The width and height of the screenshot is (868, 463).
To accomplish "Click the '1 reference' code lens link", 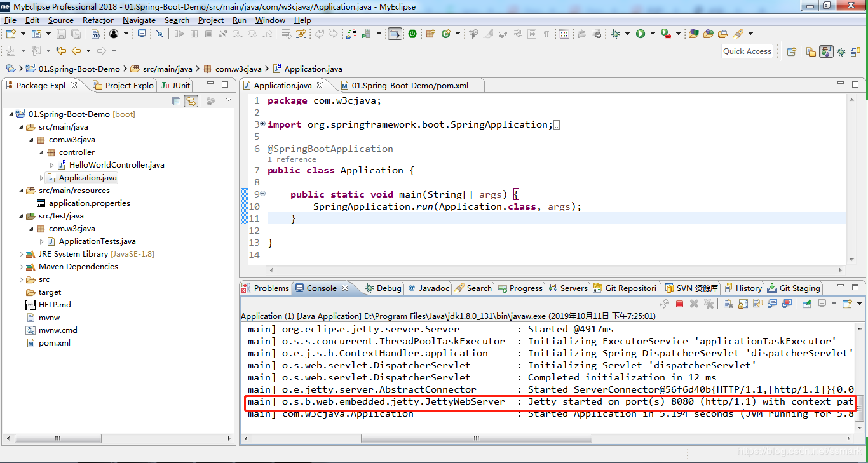I will pyautogui.click(x=292, y=159).
